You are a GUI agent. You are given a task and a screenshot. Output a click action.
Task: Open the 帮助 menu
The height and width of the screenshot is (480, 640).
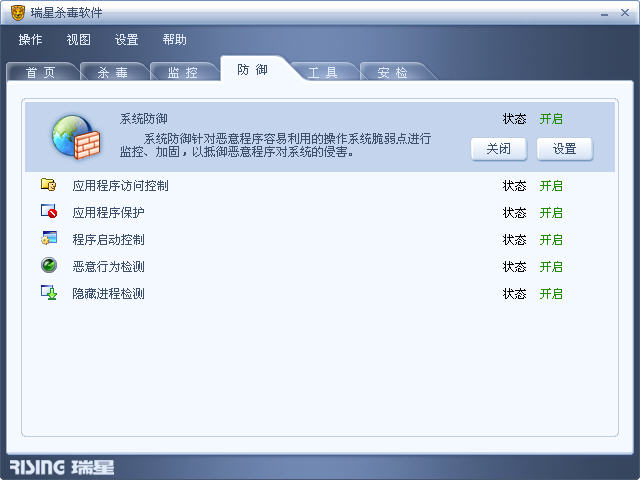[175, 40]
